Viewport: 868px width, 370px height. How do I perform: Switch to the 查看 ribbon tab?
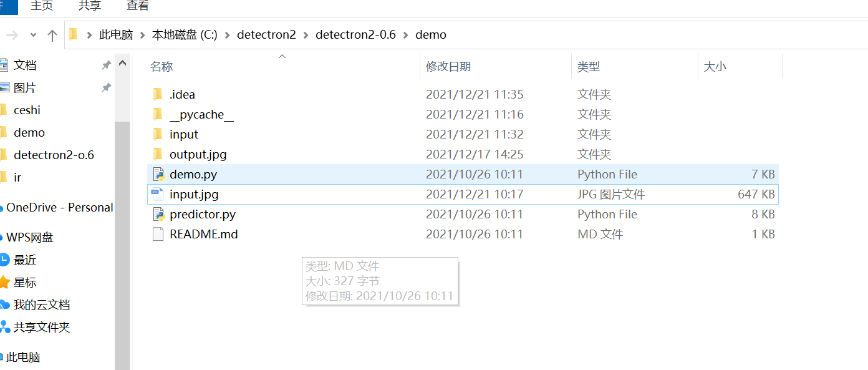(137, 5)
